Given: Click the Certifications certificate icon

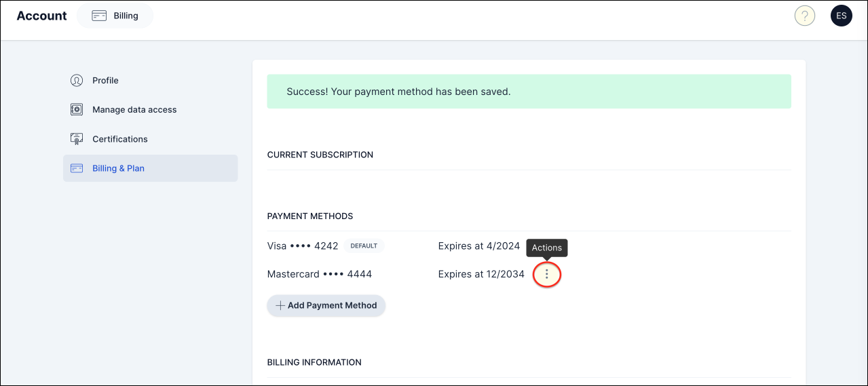Looking at the screenshot, I should pos(77,139).
